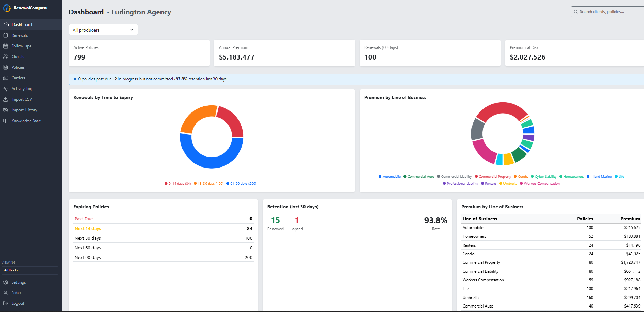Click the Settings gear icon
644x312 pixels.
click(5, 282)
